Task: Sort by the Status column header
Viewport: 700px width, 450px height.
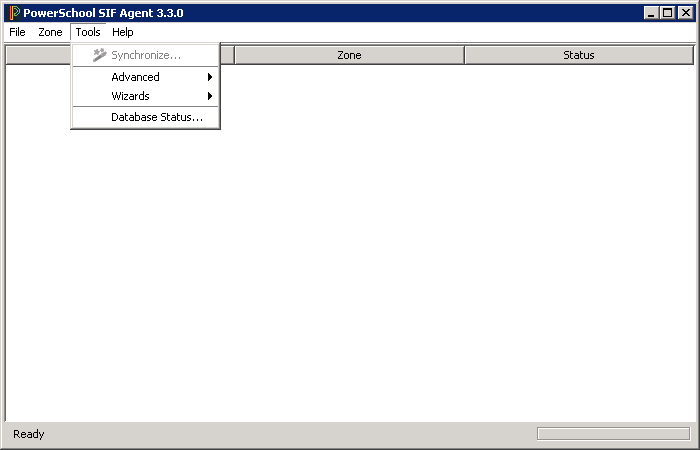Action: click(x=578, y=55)
